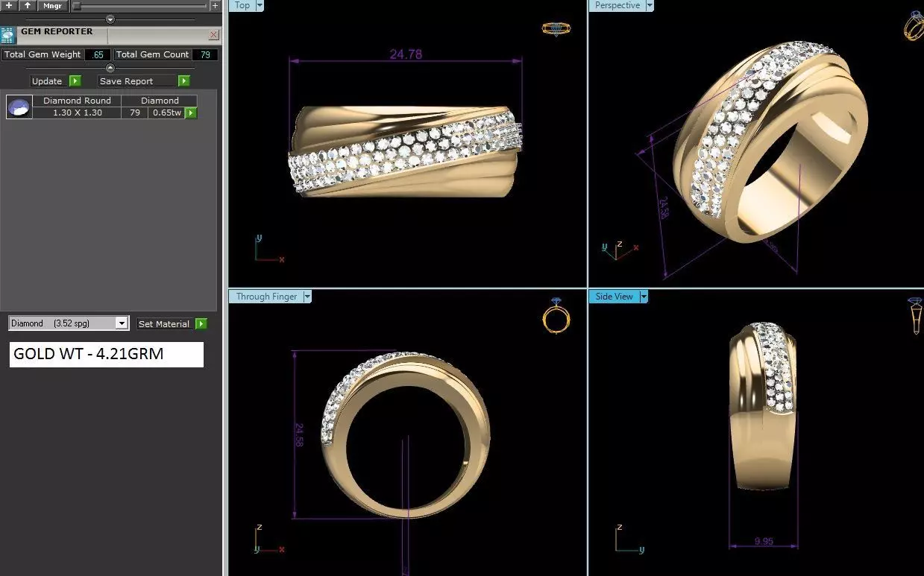
Task: Click the Set Material label
Action: coord(164,324)
